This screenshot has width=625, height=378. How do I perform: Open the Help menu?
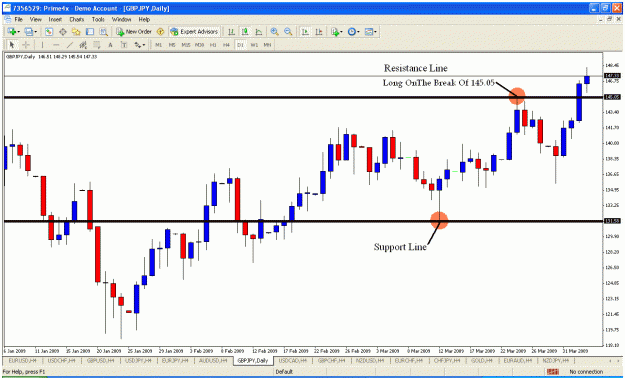click(144, 19)
